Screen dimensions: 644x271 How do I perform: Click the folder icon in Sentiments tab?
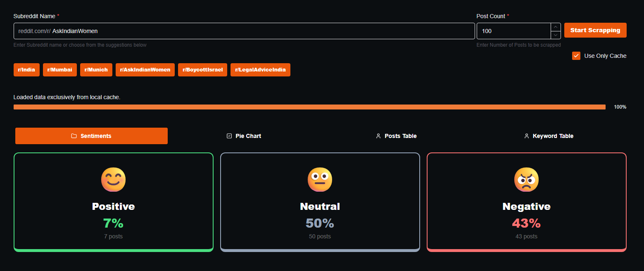pos(74,136)
